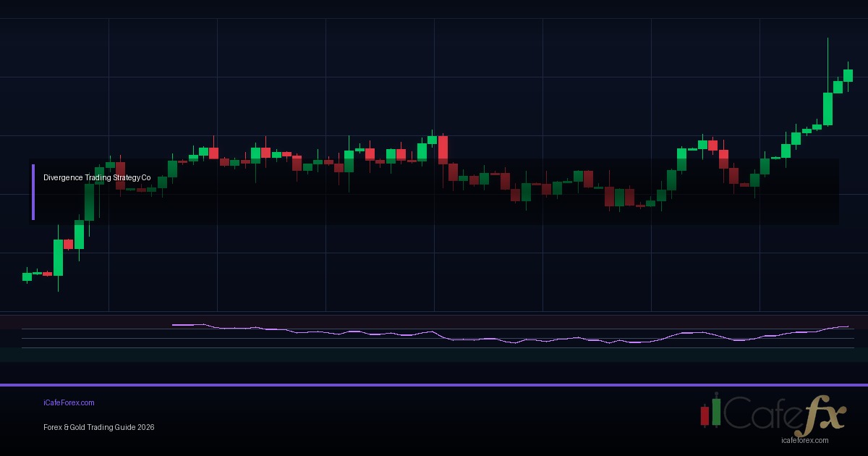Click the 'Forex & Gold Trading Guide 2026' caption
The width and height of the screenshot is (868, 456).
tap(98, 428)
